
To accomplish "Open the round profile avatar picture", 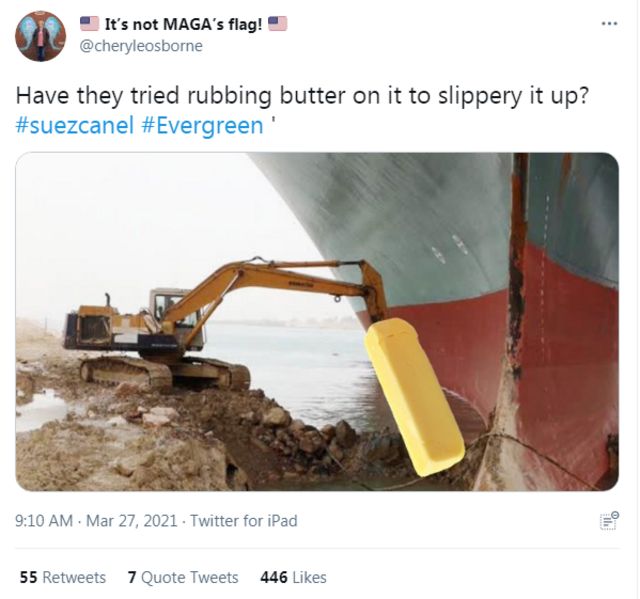I will pyautogui.click(x=40, y=36).
